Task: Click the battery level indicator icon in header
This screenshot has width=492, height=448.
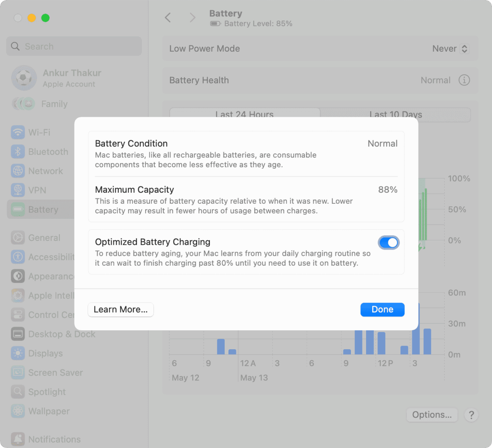Action: (215, 24)
